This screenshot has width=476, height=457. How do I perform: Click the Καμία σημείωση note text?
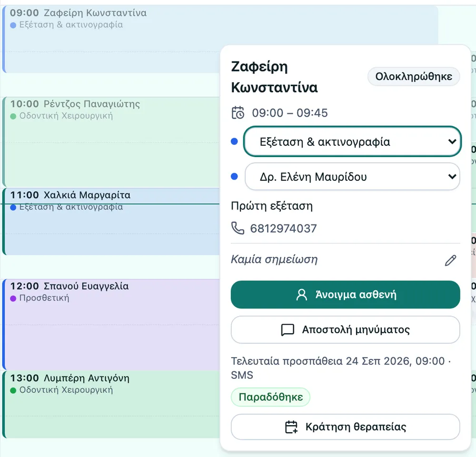(274, 259)
